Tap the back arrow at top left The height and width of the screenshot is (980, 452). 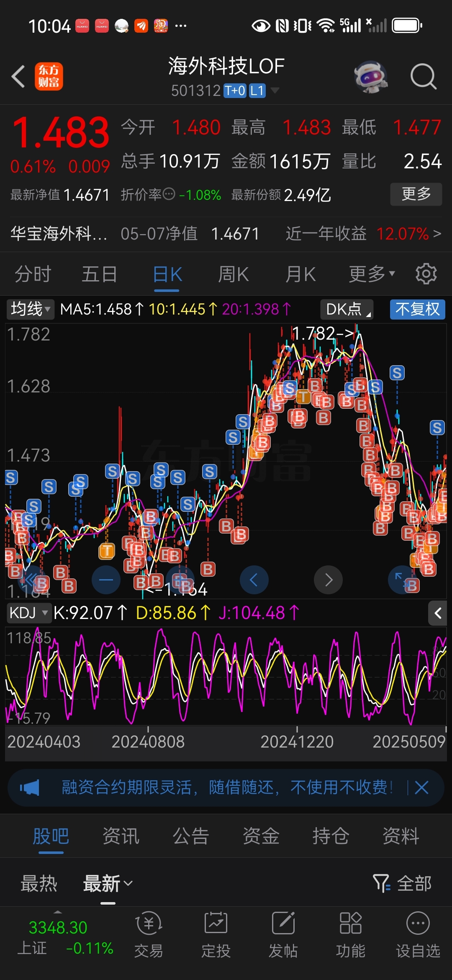pos(18,76)
